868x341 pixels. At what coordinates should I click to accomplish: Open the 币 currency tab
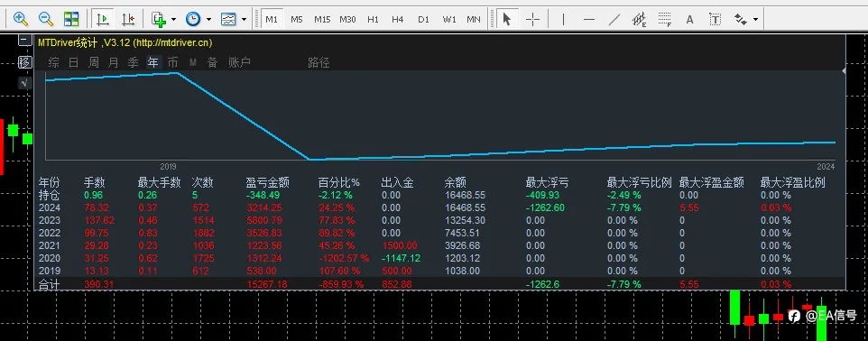172,62
